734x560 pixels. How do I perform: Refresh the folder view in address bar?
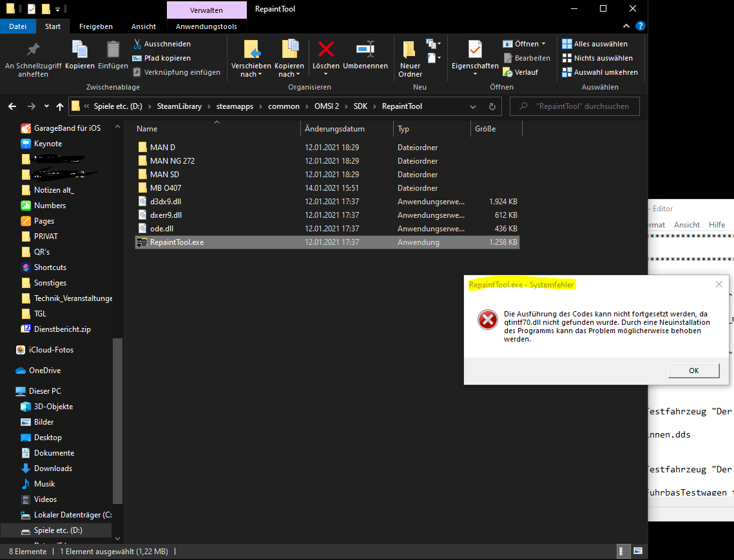(x=492, y=106)
